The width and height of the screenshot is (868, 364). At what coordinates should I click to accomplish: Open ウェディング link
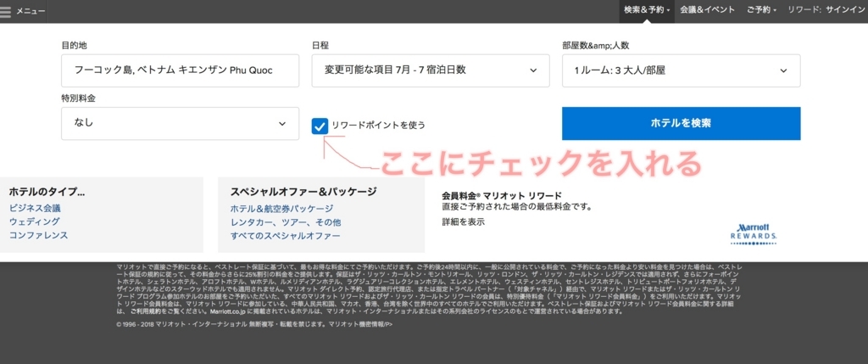click(x=34, y=221)
